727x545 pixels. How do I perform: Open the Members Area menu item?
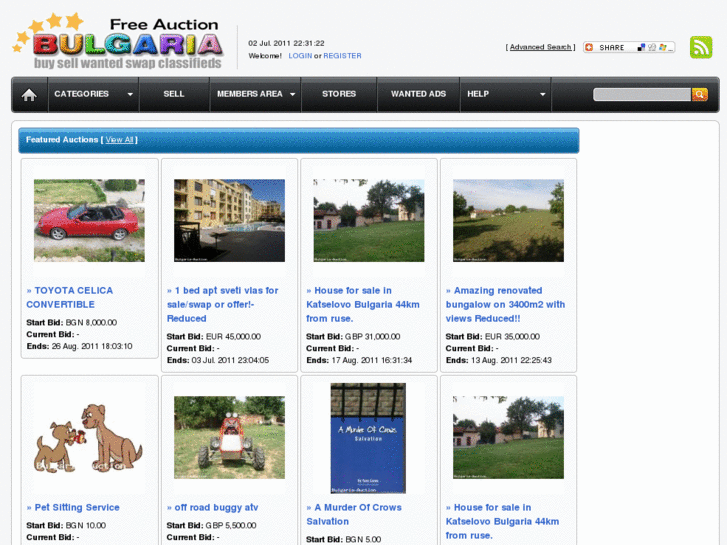[249, 94]
